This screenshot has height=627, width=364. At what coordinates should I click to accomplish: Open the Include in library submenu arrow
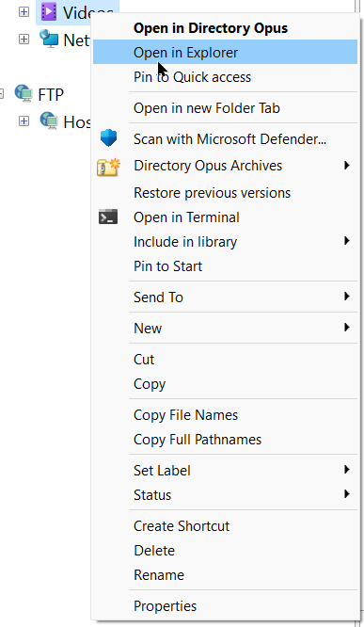347,241
